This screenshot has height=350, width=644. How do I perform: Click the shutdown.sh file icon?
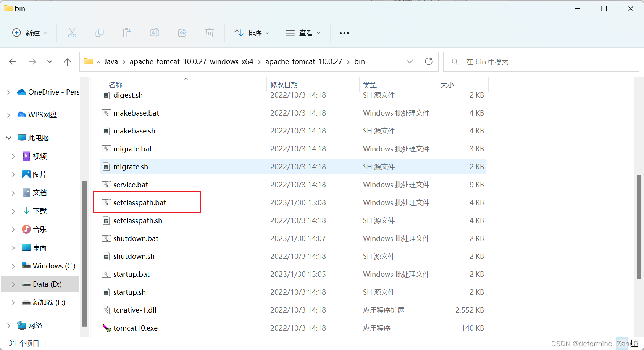click(107, 256)
